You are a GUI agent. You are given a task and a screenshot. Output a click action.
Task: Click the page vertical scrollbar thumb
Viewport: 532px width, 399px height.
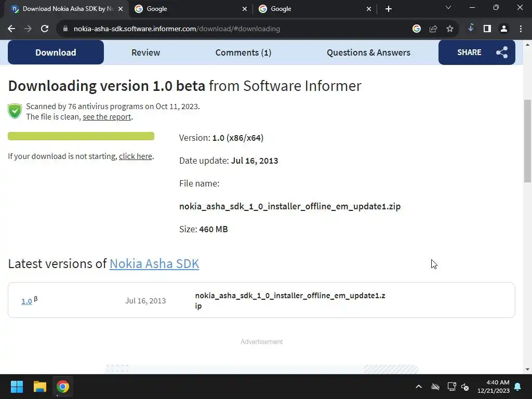[527, 141]
